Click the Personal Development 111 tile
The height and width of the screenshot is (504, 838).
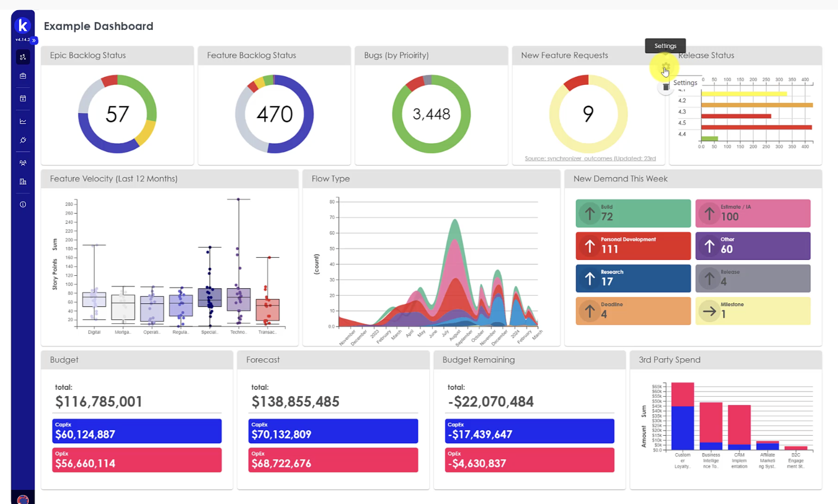pos(633,246)
